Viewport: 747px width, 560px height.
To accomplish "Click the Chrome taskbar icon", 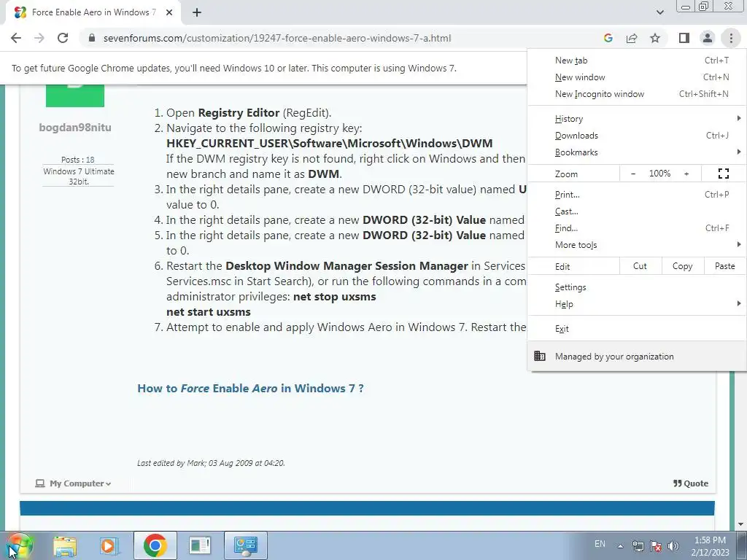I will click(x=155, y=545).
